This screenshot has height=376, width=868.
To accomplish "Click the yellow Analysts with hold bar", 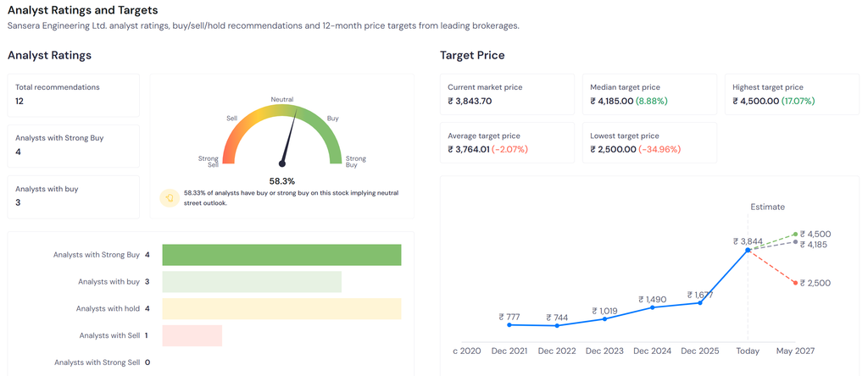I will tap(281, 308).
